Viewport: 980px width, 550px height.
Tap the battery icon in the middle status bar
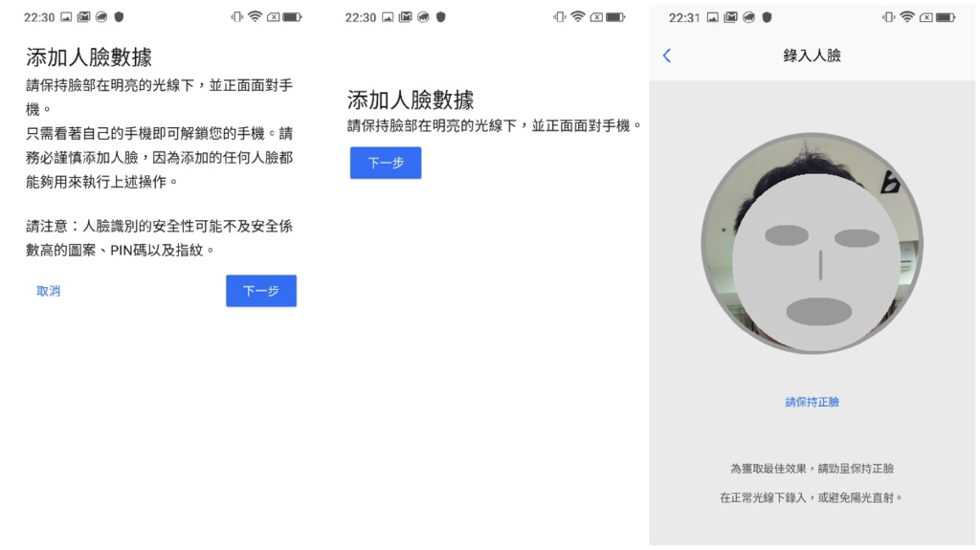(615, 17)
